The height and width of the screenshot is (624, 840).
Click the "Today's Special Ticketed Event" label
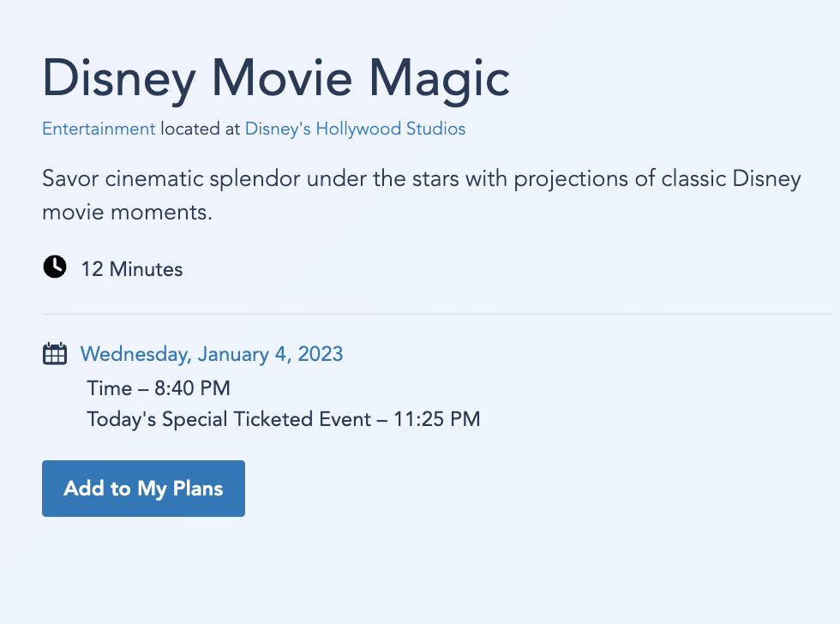(x=229, y=419)
